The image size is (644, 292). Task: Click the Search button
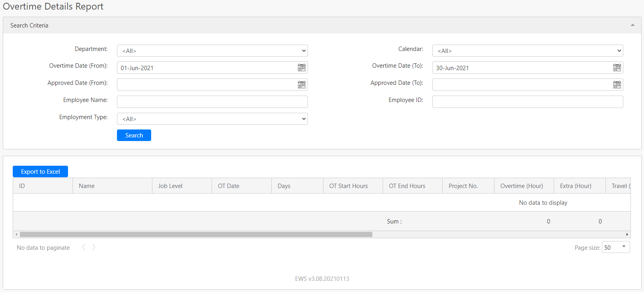click(x=134, y=135)
